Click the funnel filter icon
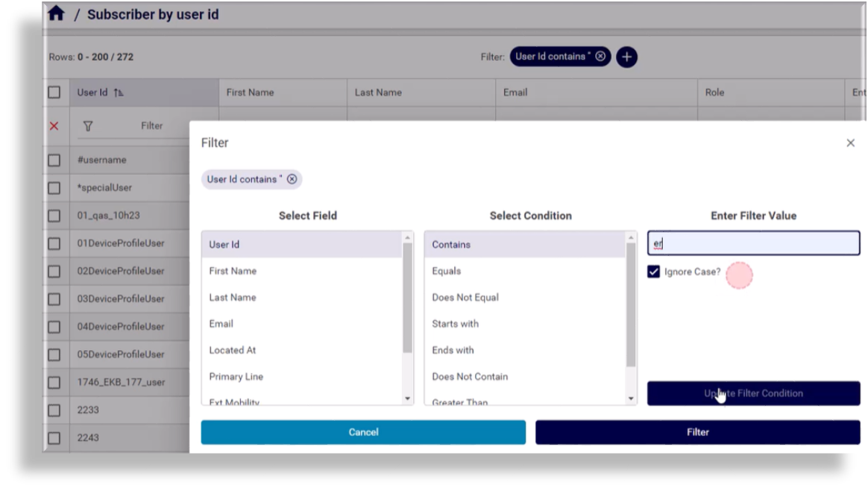 [88, 126]
